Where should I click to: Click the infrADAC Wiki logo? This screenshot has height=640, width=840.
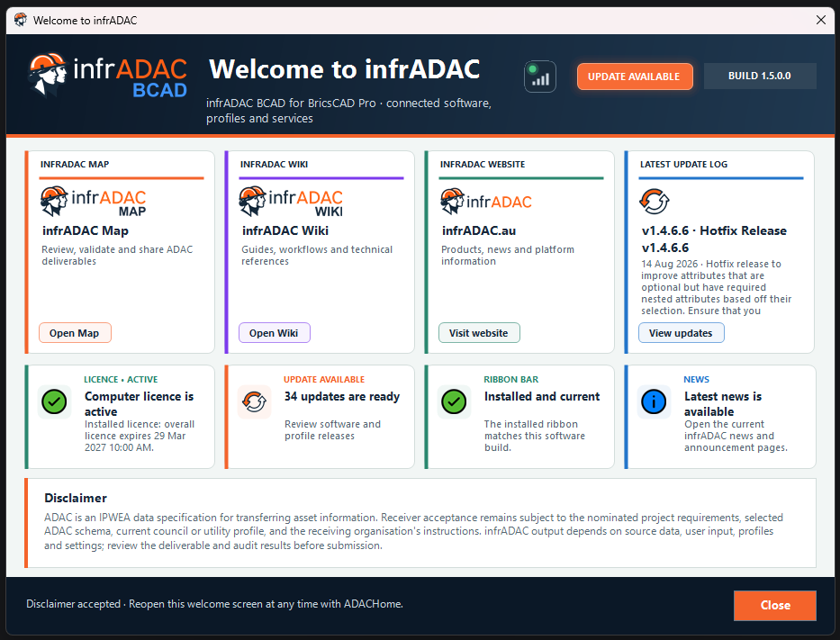[292, 202]
